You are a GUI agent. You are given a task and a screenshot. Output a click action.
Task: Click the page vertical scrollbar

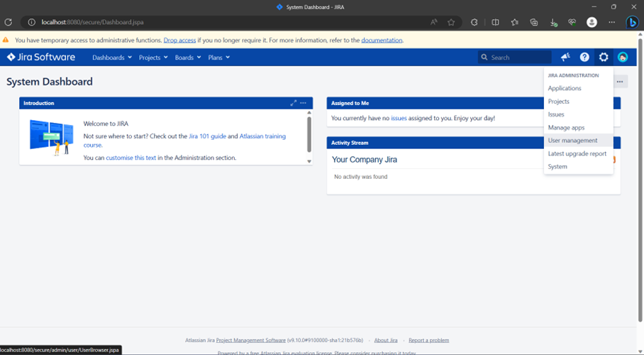coord(640,179)
